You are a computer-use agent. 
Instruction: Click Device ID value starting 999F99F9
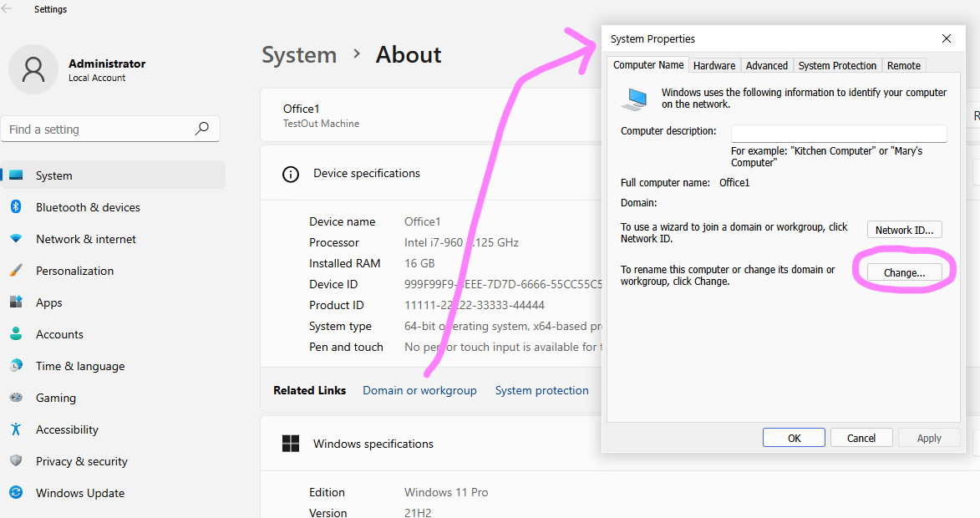[503, 284]
